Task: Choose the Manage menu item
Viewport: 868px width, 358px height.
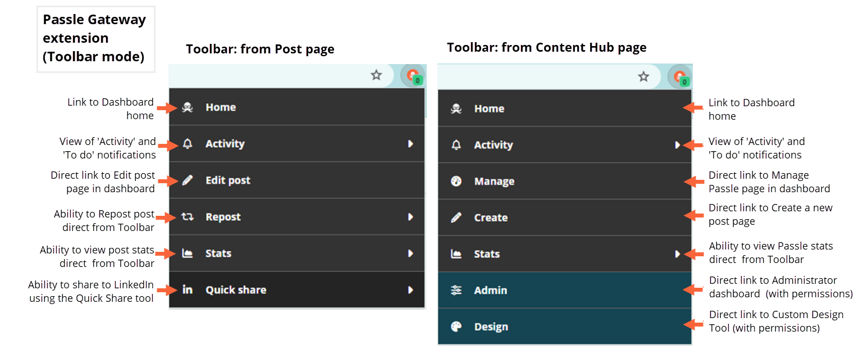Action: click(565, 182)
